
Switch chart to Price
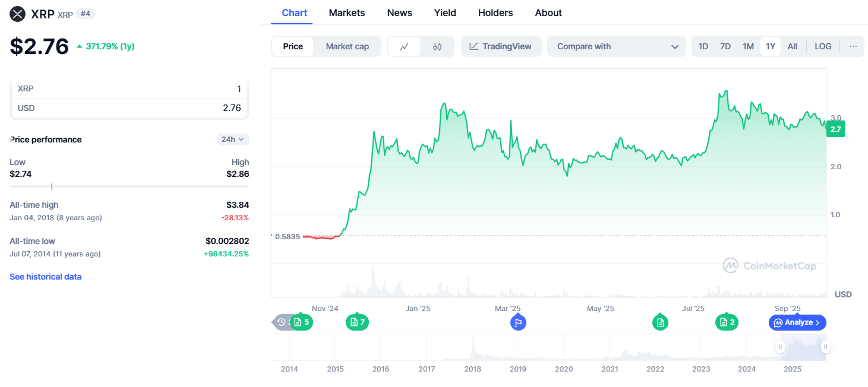click(293, 46)
